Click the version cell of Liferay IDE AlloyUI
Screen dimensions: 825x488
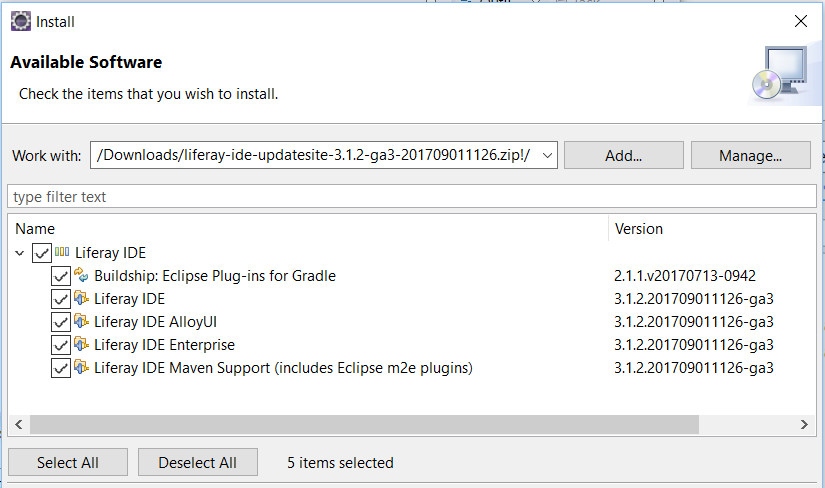[x=693, y=322]
